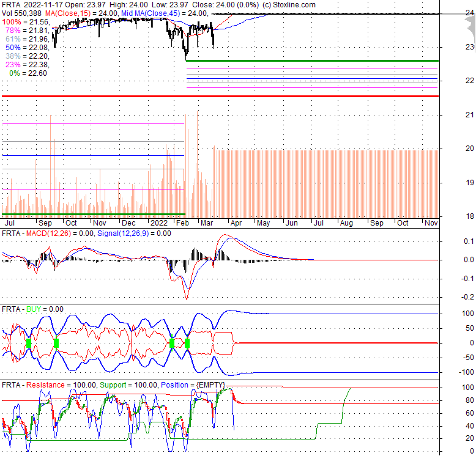Click the 'Open: 23.97' value
The height and width of the screenshot is (456, 476).
(x=87, y=5)
